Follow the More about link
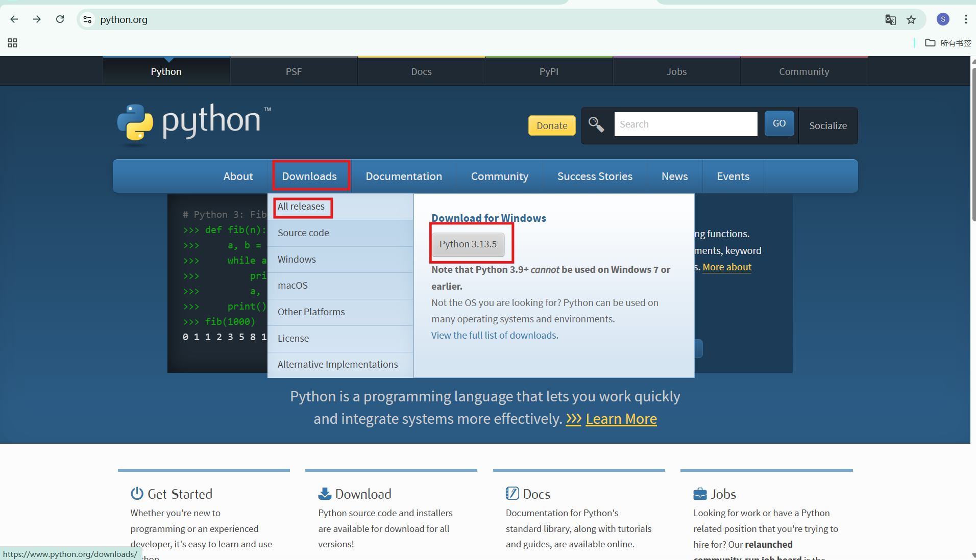 (727, 267)
